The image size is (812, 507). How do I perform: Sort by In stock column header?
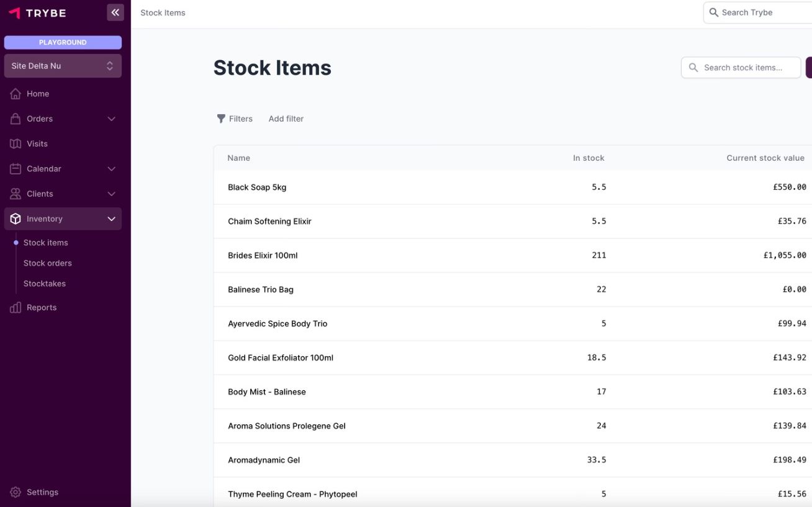pyautogui.click(x=588, y=158)
